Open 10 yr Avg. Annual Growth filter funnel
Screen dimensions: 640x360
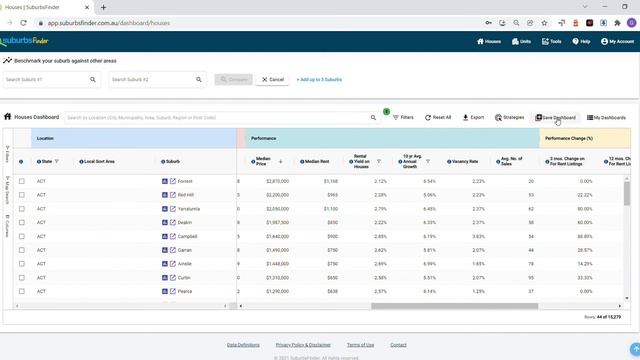[428, 162]
